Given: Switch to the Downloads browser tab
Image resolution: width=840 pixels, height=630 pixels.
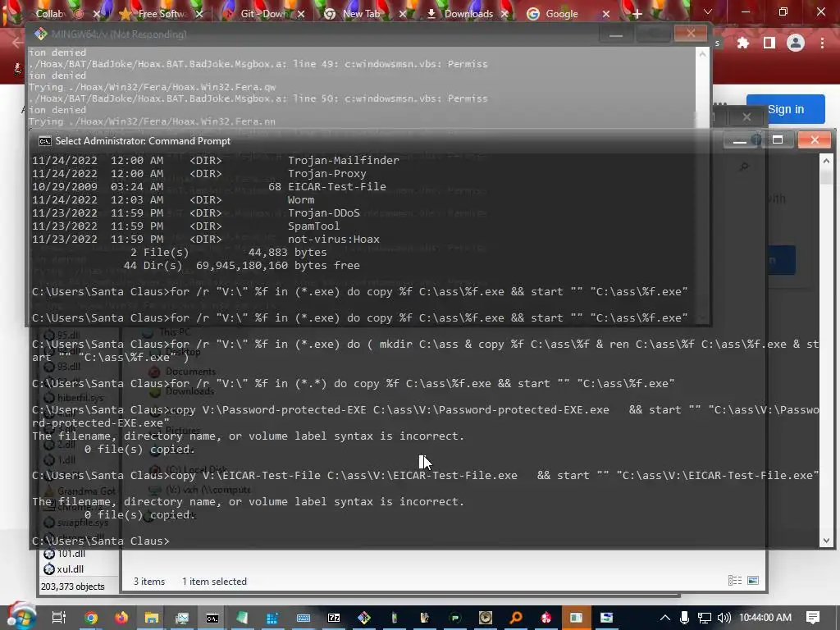Looking at the screenshot, I should (468, 14).
